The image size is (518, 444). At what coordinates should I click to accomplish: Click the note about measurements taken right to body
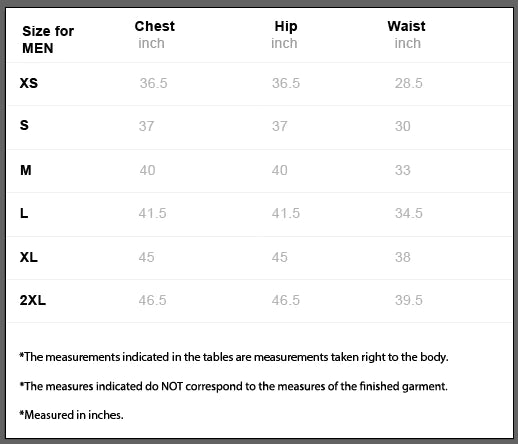click(x=234, y=357)
